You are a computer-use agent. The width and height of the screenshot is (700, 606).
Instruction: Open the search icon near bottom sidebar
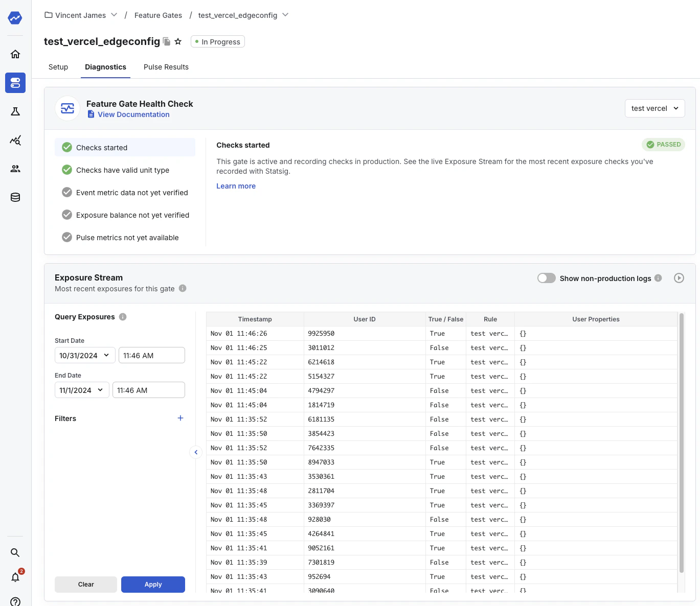(x=15, y=552)
